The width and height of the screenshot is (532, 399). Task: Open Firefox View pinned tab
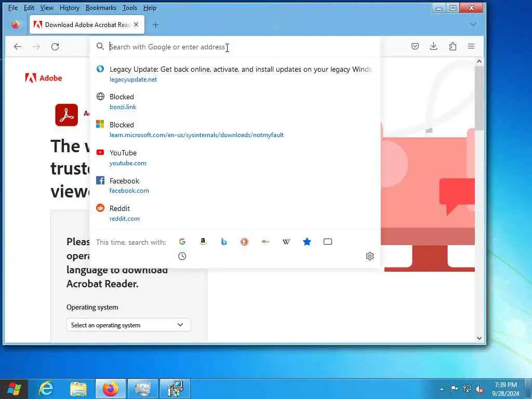(15, 24)
